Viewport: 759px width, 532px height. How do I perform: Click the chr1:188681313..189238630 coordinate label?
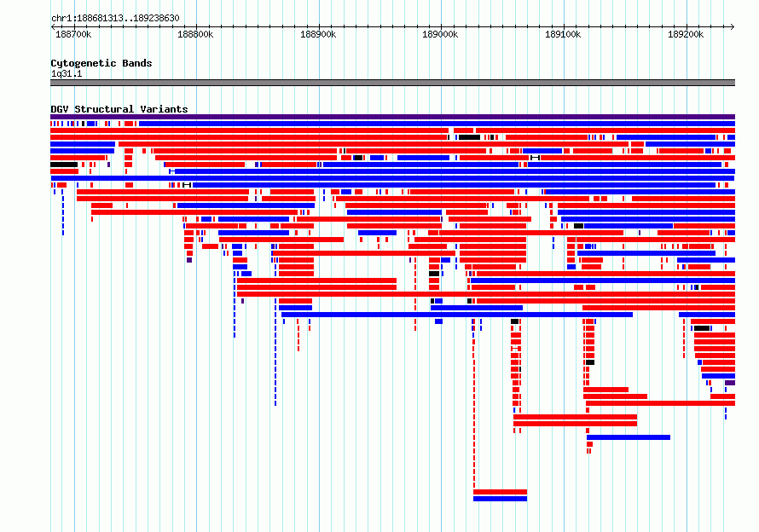115,19
